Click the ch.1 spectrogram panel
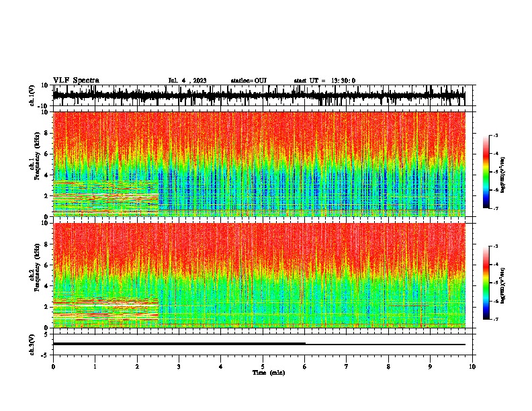Viewport: 532px width, 411px height. click(x=259, y=164)
